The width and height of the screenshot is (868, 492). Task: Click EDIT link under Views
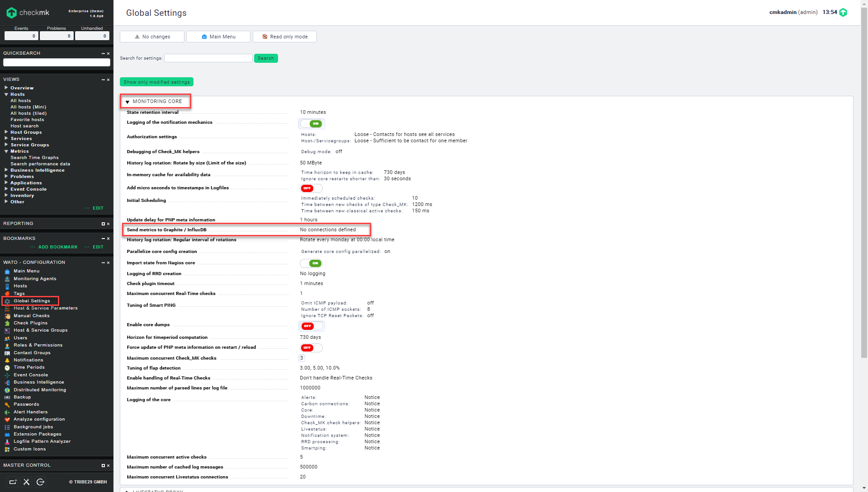point(98,208)
